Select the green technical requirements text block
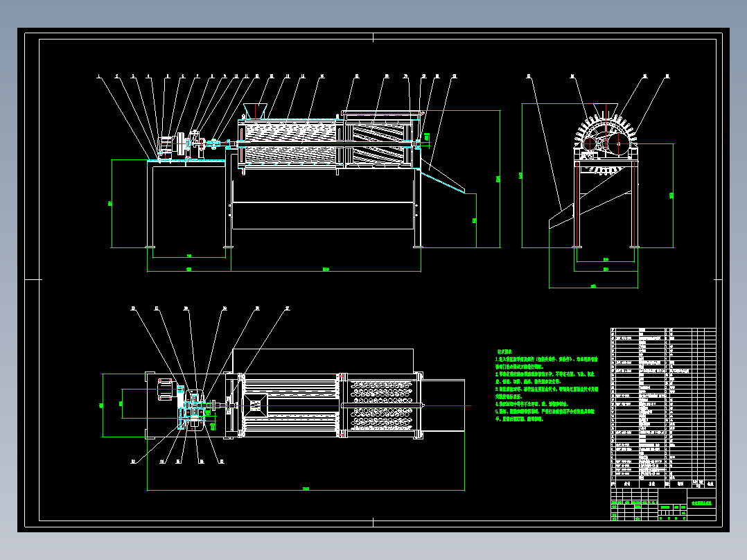747x560 pixels. [x=546, y=385]
